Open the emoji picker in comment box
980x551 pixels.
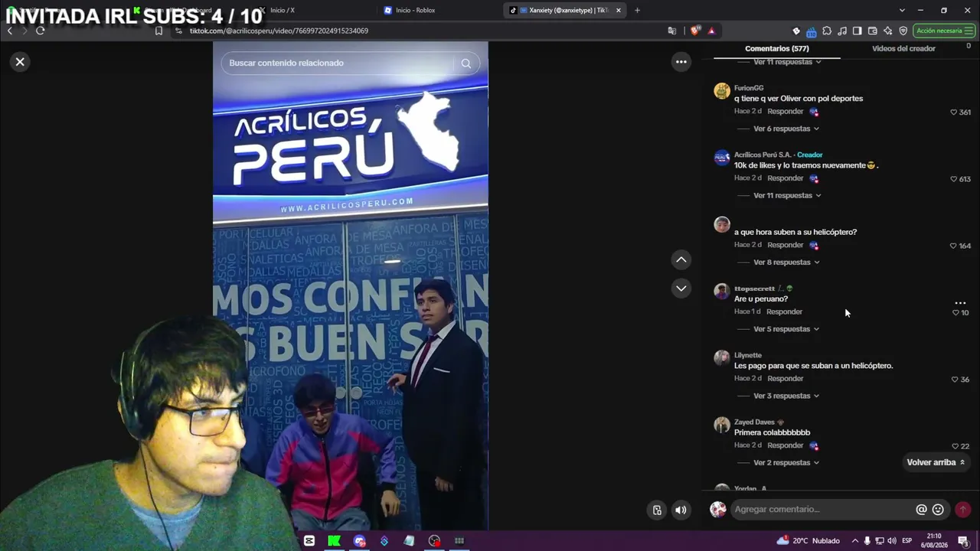click(x=938, y=510)
